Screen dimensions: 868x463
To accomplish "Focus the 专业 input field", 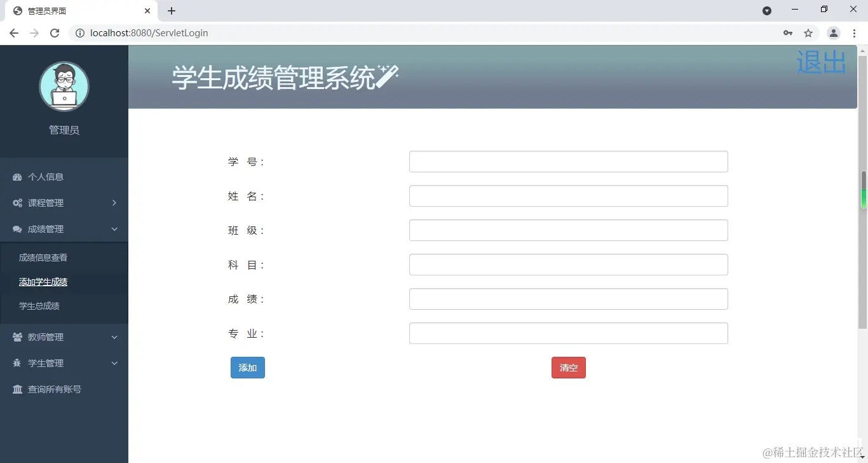I will click(x=569, y=333).
